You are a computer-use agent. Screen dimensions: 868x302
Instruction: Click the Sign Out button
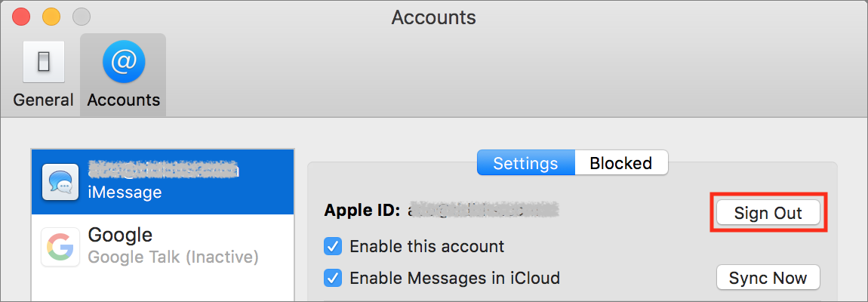[768, 213]
